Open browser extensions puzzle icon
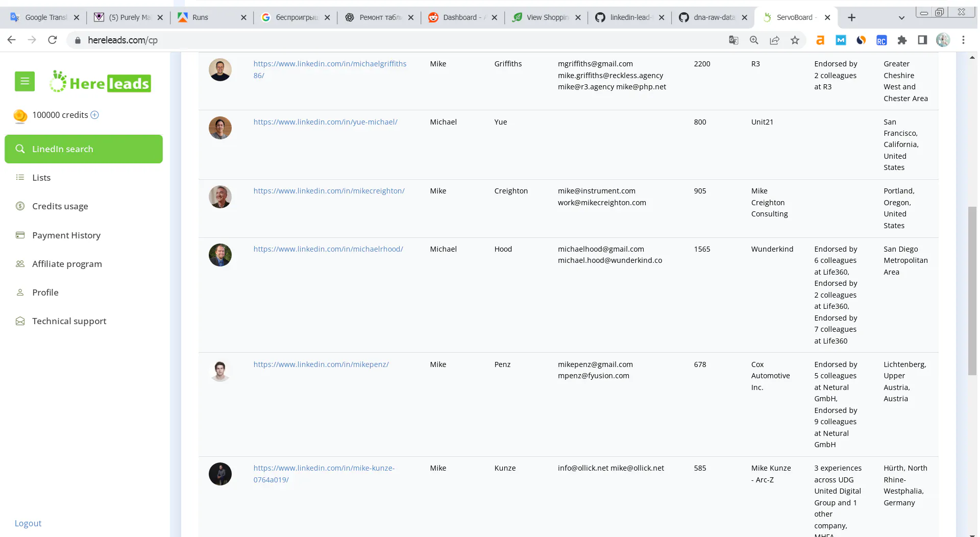 [x=902, y=40]
